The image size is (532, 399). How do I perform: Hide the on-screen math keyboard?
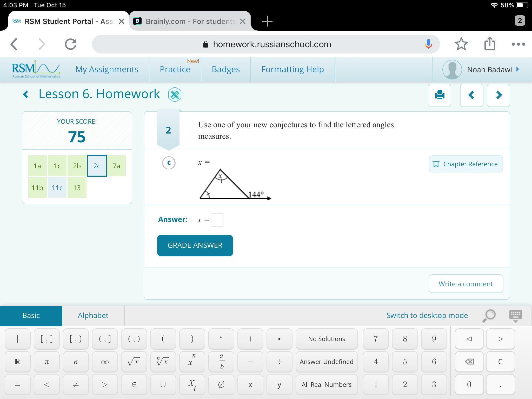click(x=515, y=316)
